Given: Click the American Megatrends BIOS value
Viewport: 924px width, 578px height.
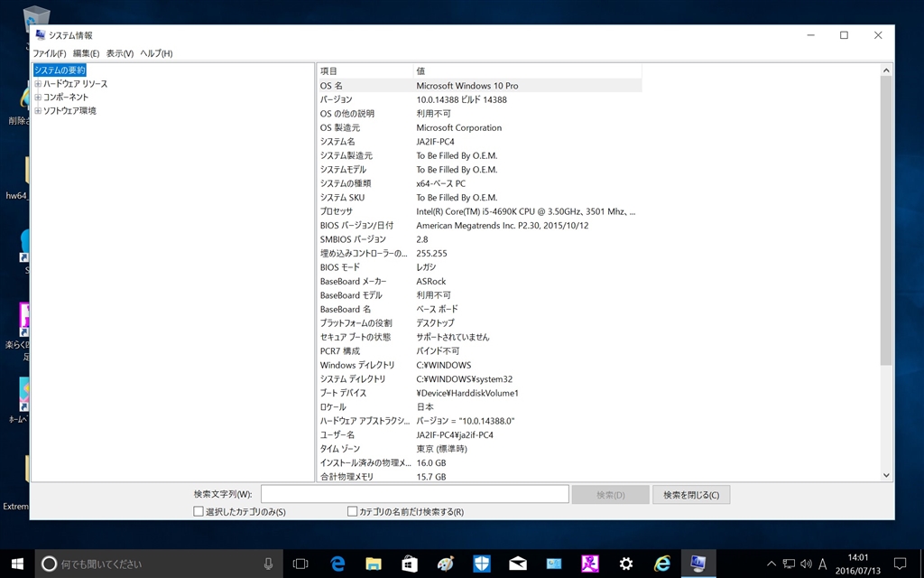Looking at the screenshot, I should click(502, 225).
